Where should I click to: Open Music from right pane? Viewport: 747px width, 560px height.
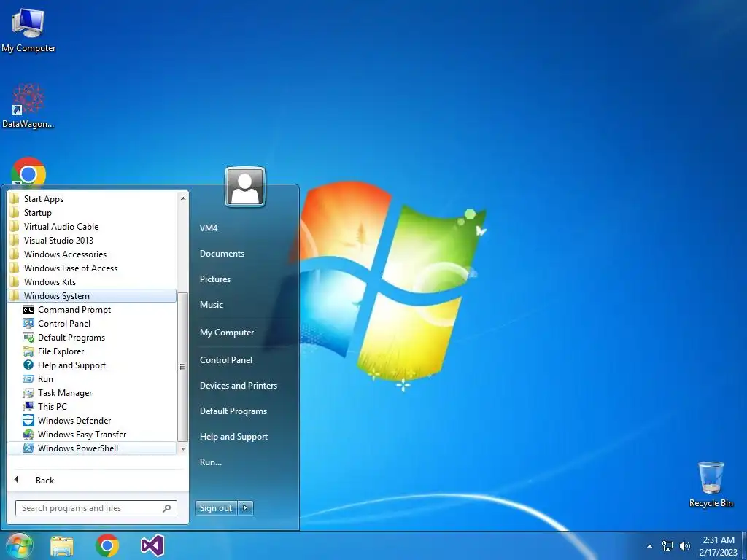212,305
